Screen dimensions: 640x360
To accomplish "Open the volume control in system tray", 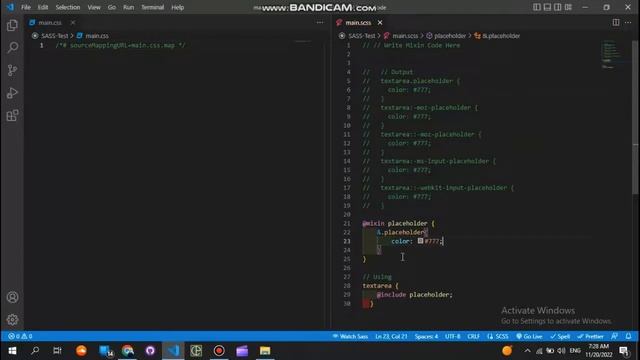I will [x=562, y=351].
